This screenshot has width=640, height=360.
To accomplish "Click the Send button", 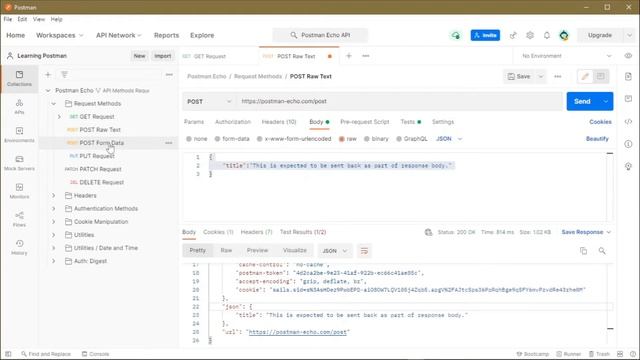I will (582, 101).
